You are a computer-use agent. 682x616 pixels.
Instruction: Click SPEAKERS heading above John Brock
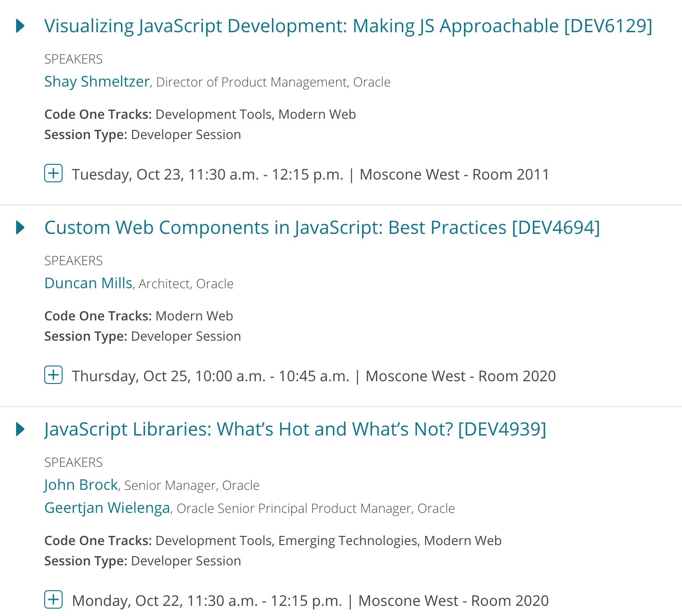point(74,462)
